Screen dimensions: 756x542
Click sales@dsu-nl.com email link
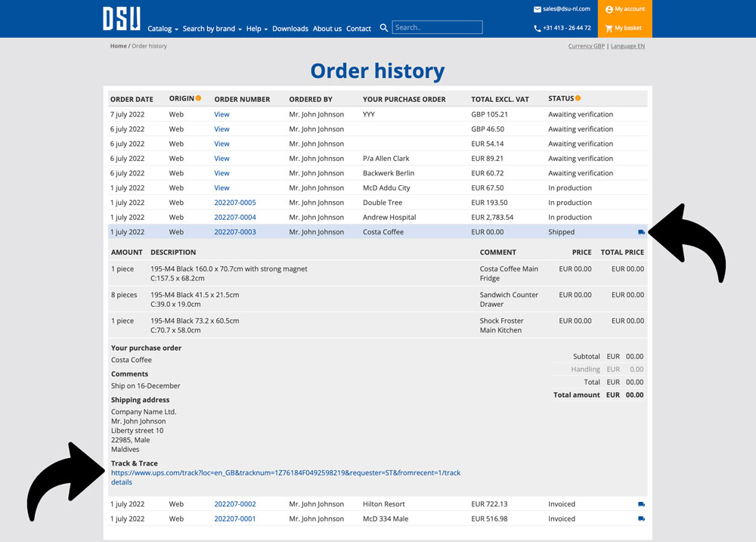tap(566, 8)
